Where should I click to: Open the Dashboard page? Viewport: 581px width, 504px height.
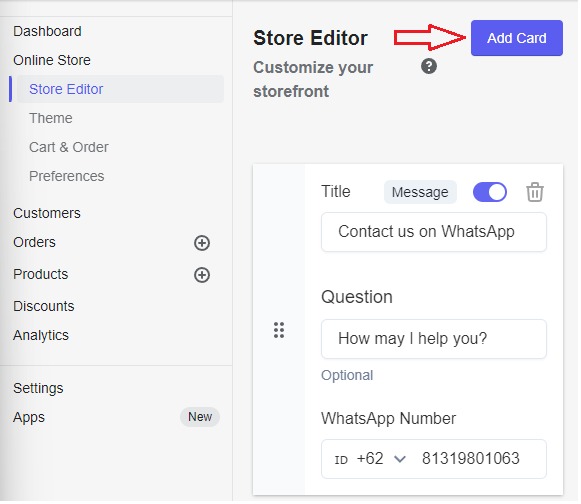coord(47,32)
